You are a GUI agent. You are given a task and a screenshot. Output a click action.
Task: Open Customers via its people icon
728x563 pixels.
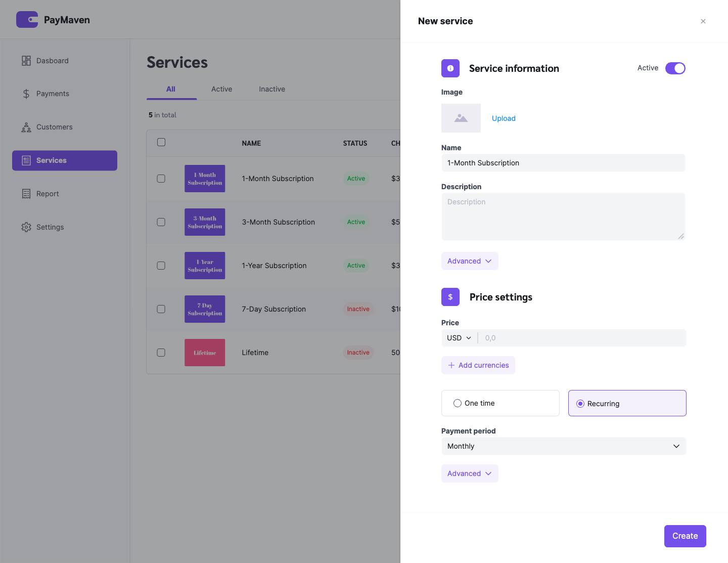tap(26, 127)
